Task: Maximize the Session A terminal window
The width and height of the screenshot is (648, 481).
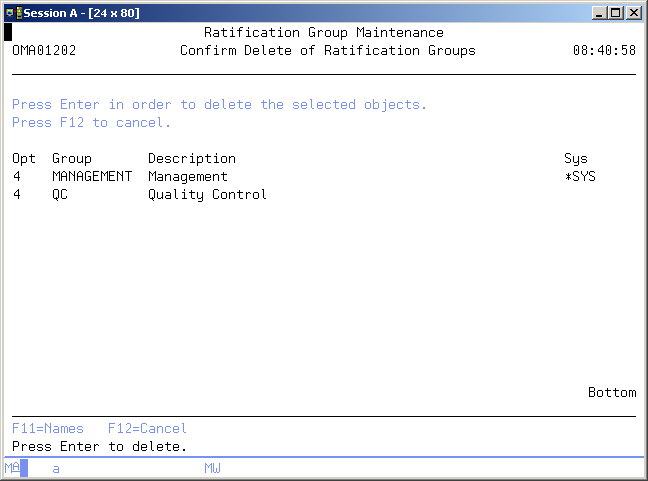Action: pos(615,12)
